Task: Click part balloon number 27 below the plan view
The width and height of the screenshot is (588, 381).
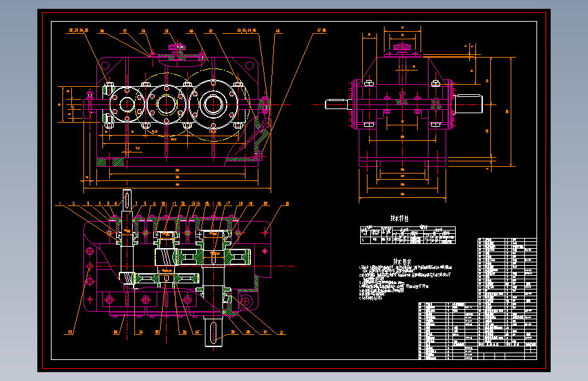Action: point(197,332)
